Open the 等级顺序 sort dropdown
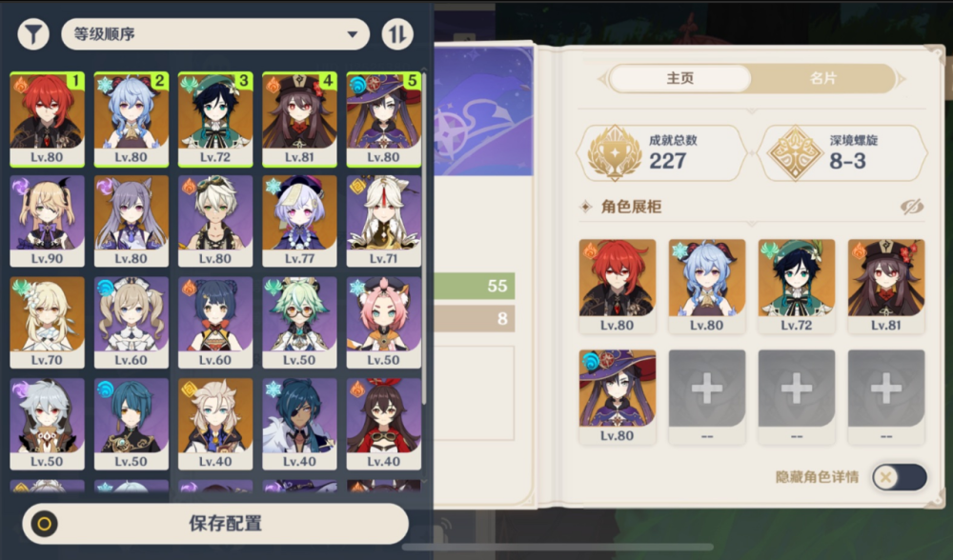953x560 pixels. point(215,34)
